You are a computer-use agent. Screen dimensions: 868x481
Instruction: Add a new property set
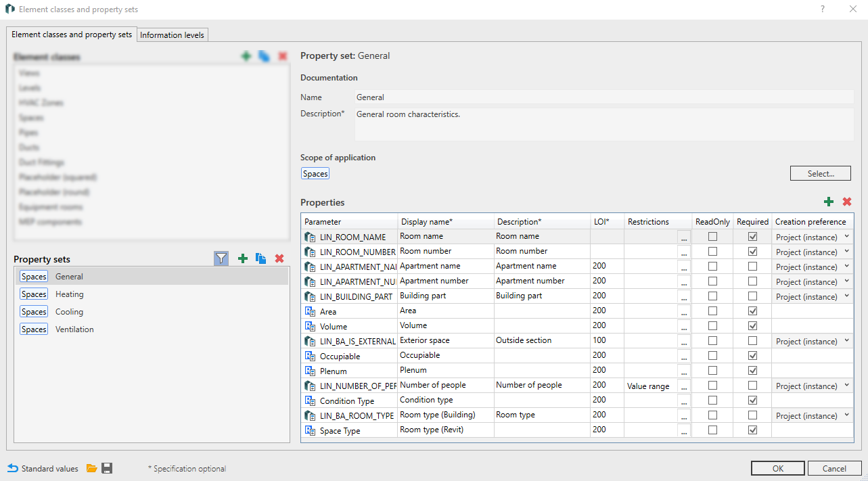[243, 258]
